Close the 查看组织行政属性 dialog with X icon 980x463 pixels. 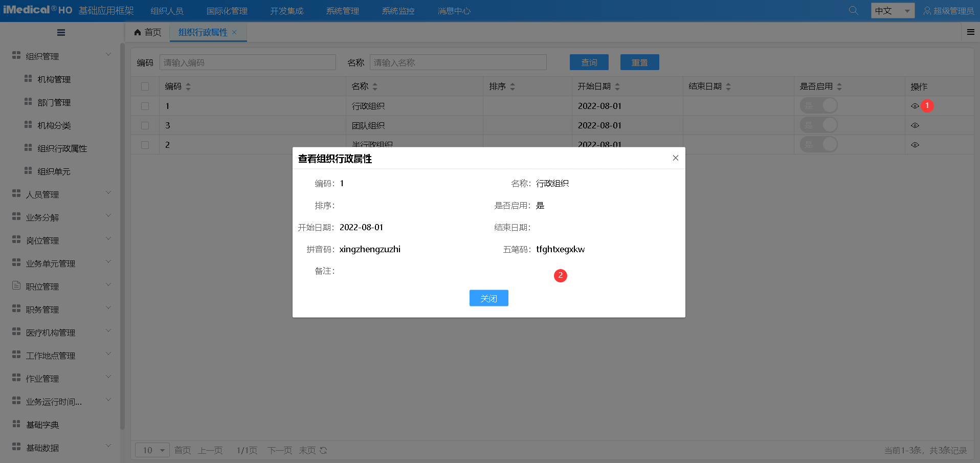click(x=675, y=158)
